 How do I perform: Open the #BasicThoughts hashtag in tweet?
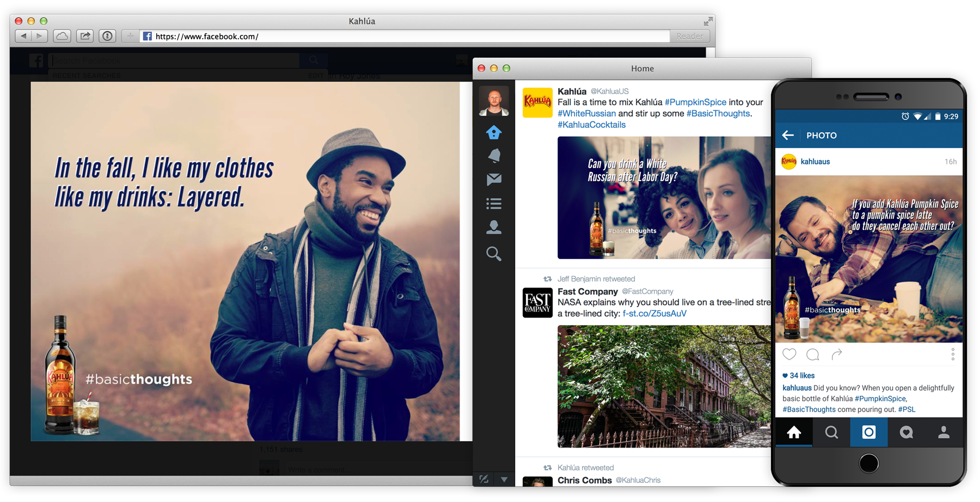(x=718, y=113)
